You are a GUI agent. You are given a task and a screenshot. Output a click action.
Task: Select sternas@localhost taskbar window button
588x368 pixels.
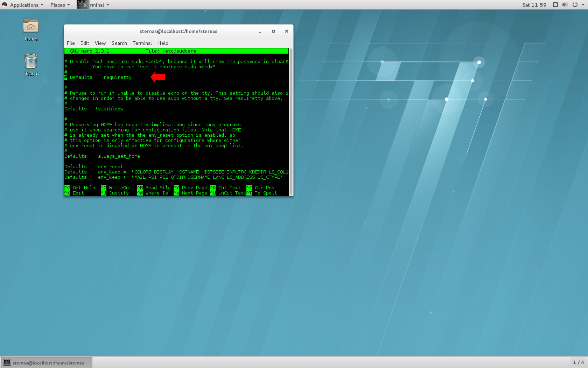pos(47,363)
